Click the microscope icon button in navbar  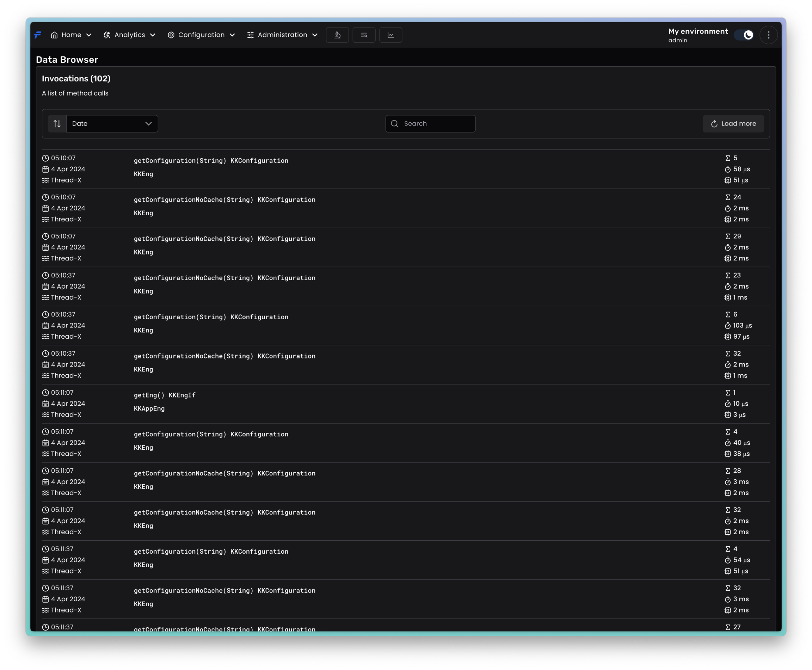pos(337,35)
